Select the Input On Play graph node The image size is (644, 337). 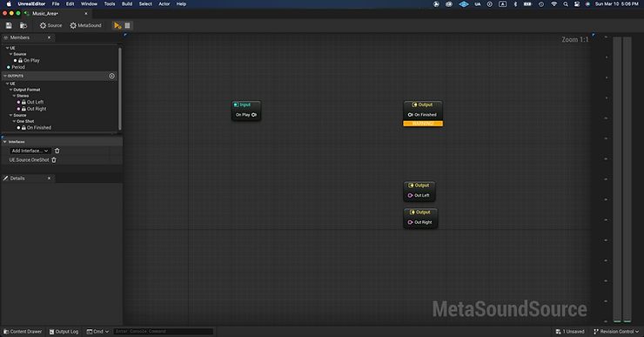click(246, 110)
